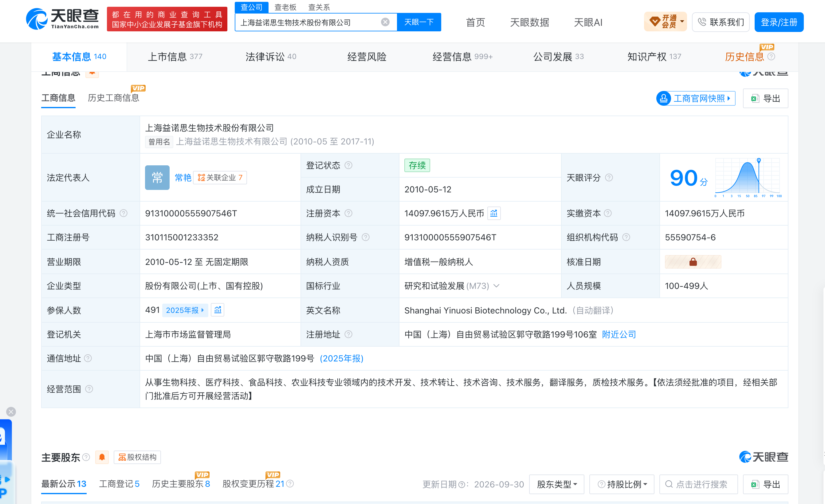Open the 工商登记 shareholders tab
The image size is (825, 504).
119,484
